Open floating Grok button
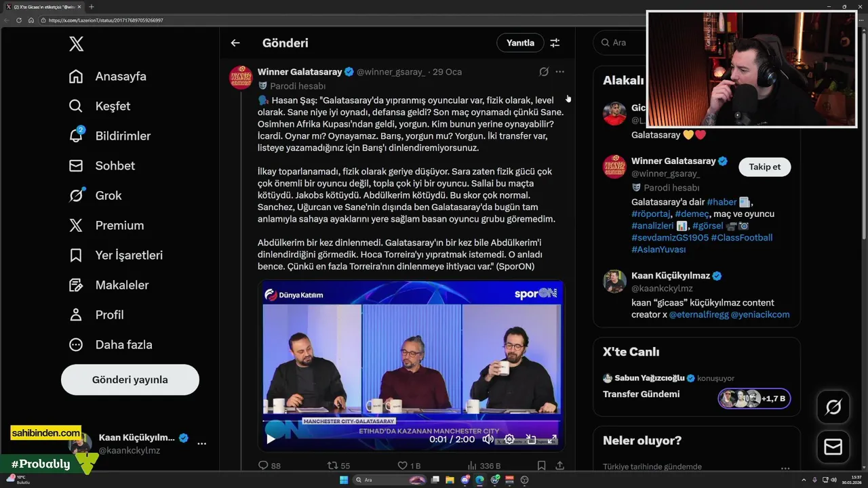Screen dimensions: 868x488 [833, 407]
